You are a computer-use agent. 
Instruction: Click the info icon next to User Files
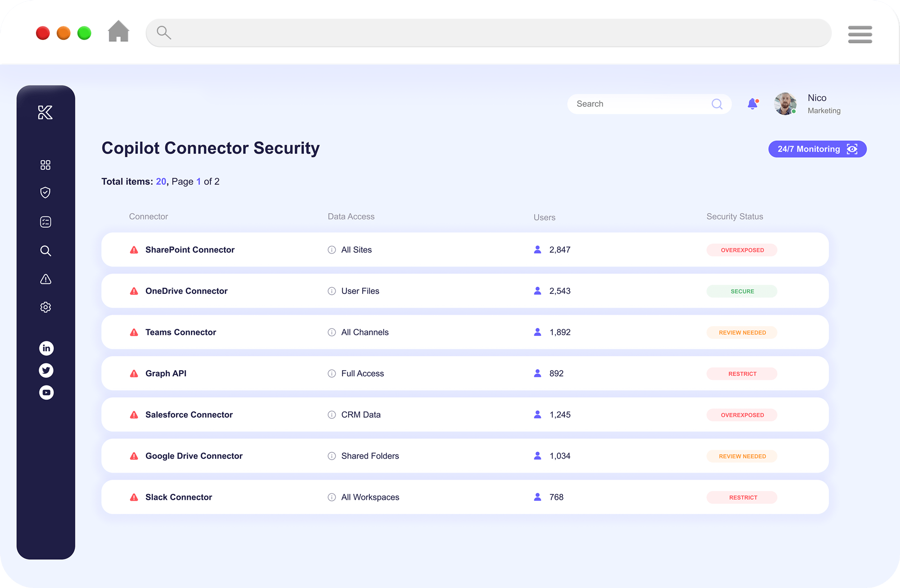(x=332, y=291)
